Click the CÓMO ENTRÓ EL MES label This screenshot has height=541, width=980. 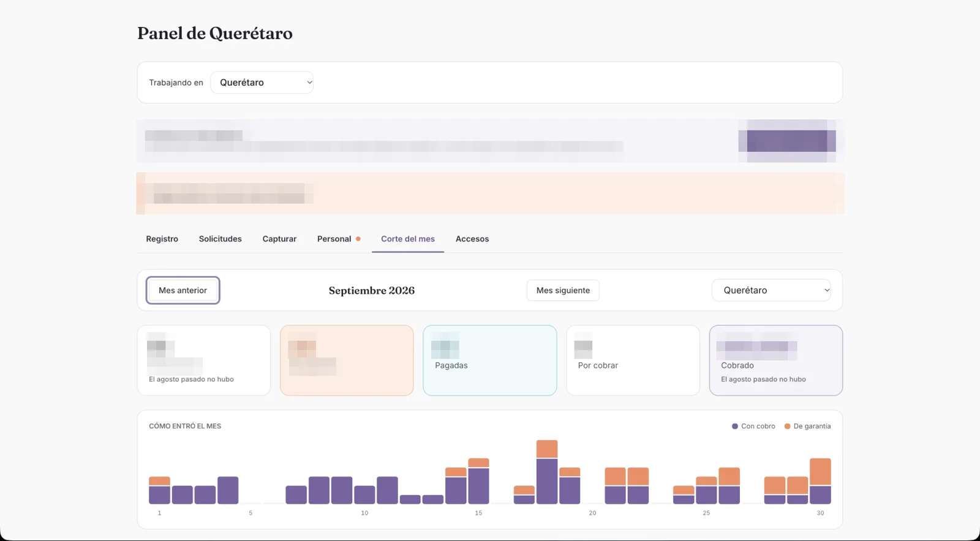pos(185,426)
